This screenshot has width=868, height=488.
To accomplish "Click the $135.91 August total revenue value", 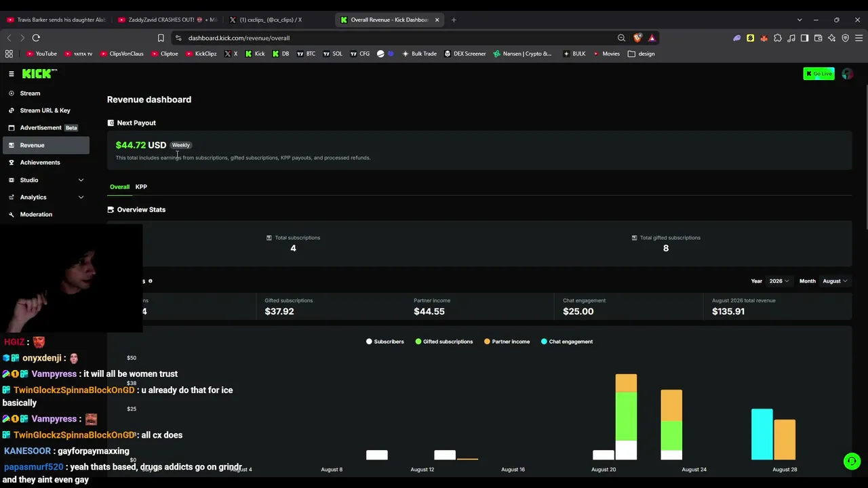I will tap(728, 312).
